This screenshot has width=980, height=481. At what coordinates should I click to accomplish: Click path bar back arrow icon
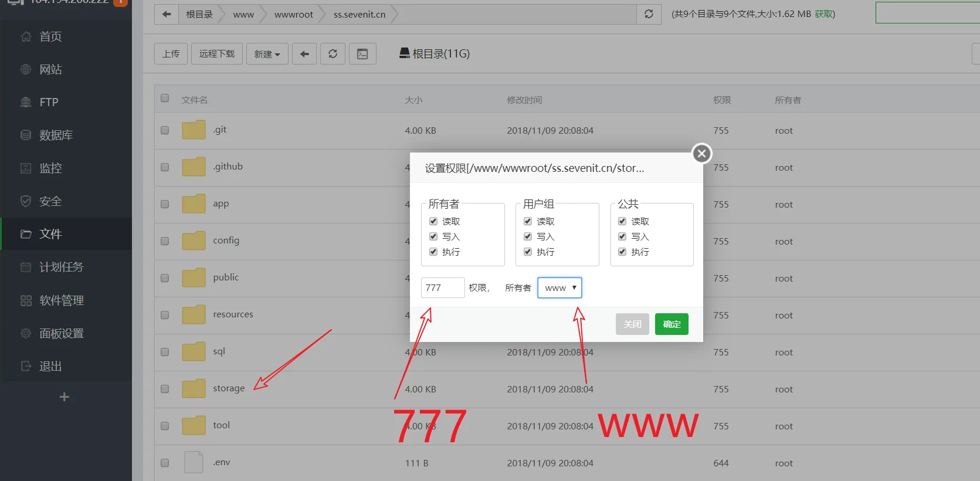click(167, 14)
